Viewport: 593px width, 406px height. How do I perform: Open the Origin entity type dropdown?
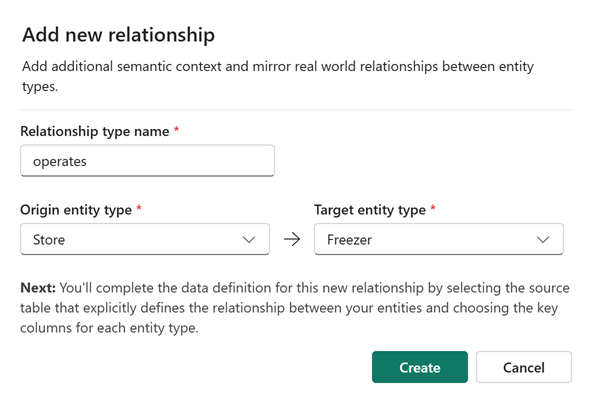pyautogui.click(x=145, y=239)
